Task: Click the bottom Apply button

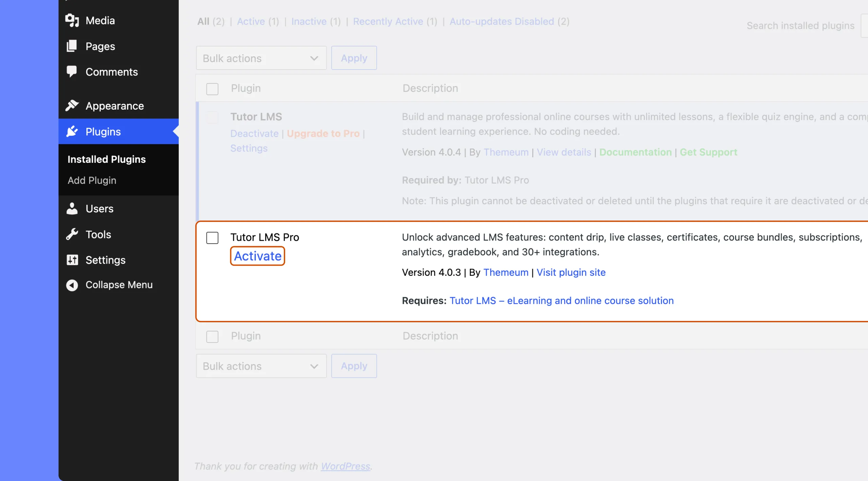Action: point(354,366)
